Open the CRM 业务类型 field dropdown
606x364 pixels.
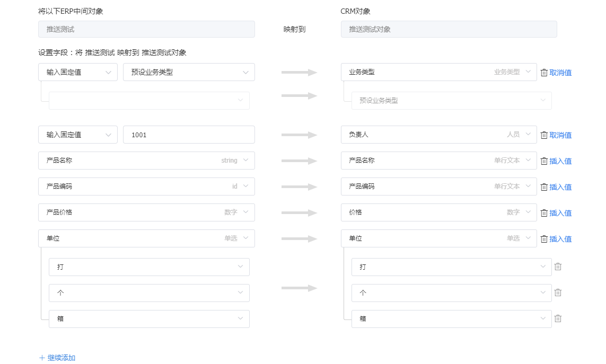(x=438, y=72)
